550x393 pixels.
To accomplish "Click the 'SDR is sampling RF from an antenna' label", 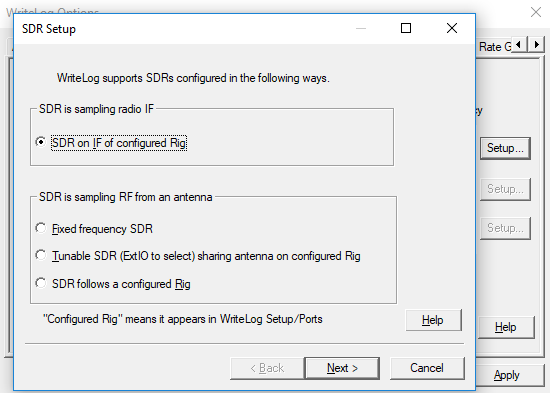I will 126,197.
